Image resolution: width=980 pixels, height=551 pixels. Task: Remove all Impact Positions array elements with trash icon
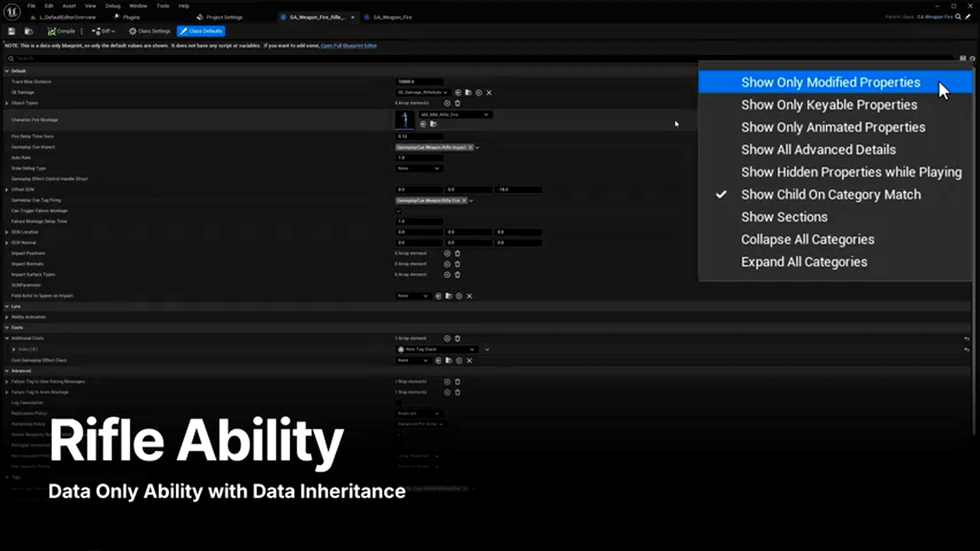point(458,253)
